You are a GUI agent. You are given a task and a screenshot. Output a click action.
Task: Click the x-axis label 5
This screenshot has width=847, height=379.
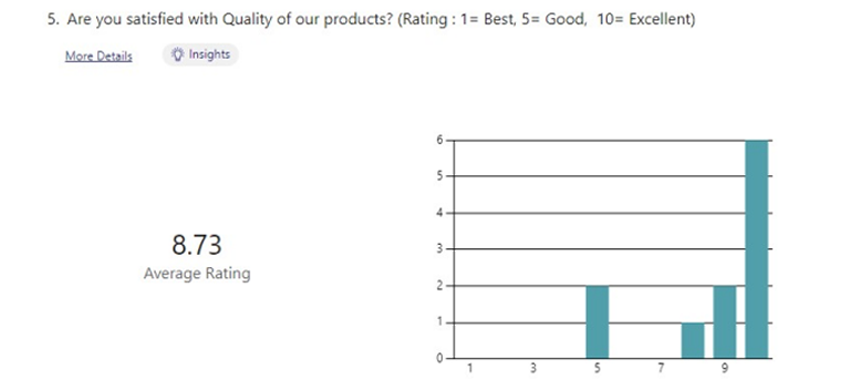tap(597, 368)
